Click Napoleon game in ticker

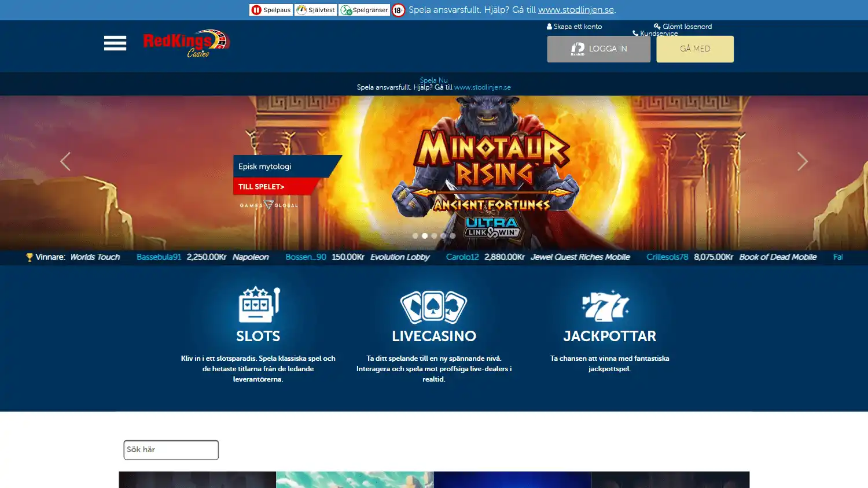pos(251,257)
